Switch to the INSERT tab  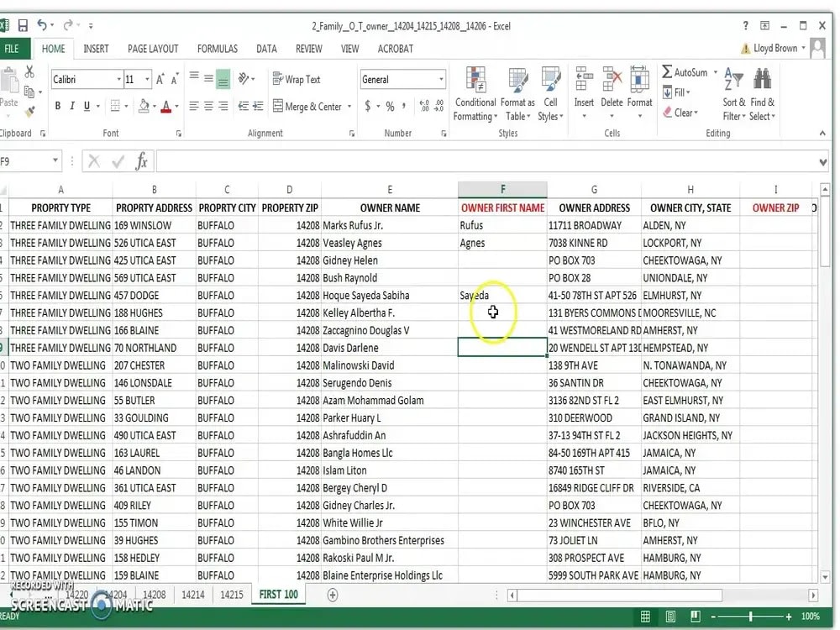tap(96, 49)
